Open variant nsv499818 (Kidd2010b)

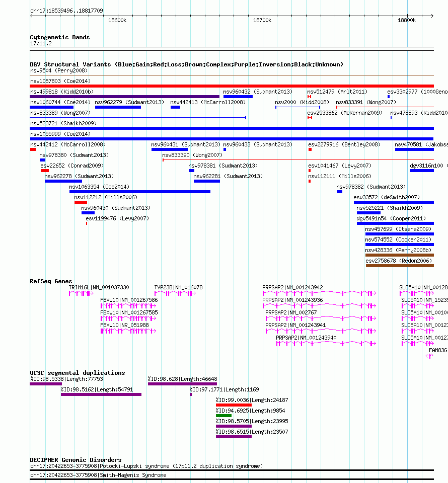pos(124,97)
